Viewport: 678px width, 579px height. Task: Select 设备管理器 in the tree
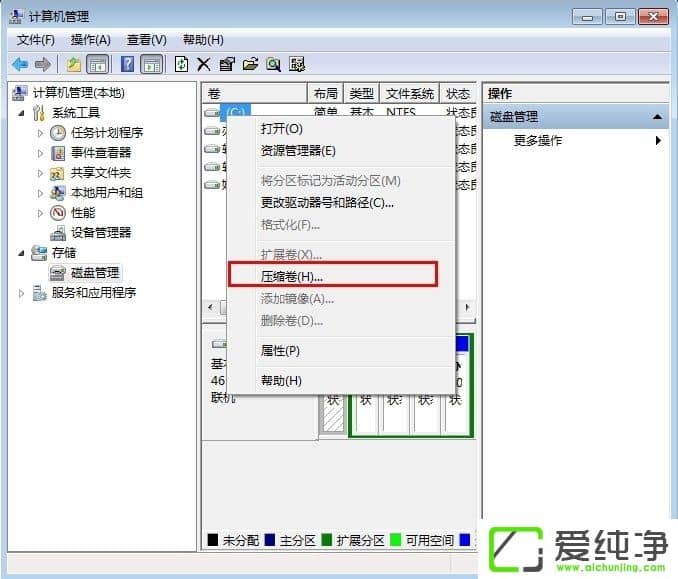point(99,232)
